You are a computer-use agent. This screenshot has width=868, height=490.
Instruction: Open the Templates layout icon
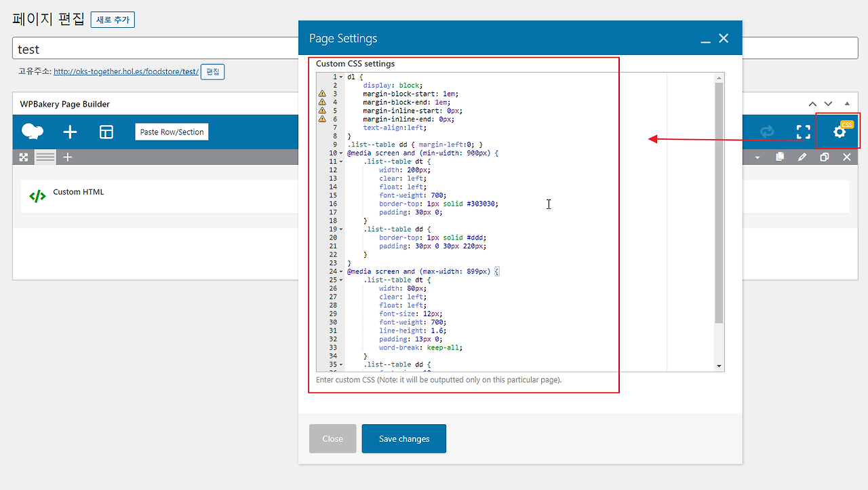point(106,132)
